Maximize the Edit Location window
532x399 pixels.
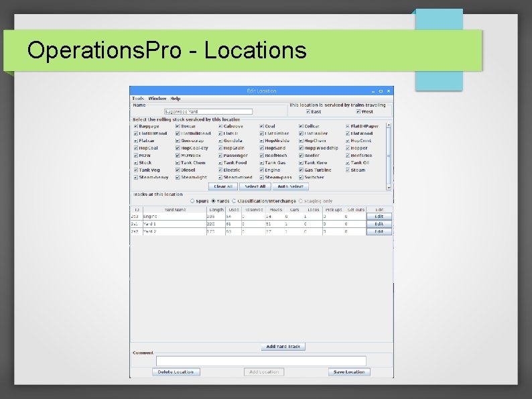(381, 91)
